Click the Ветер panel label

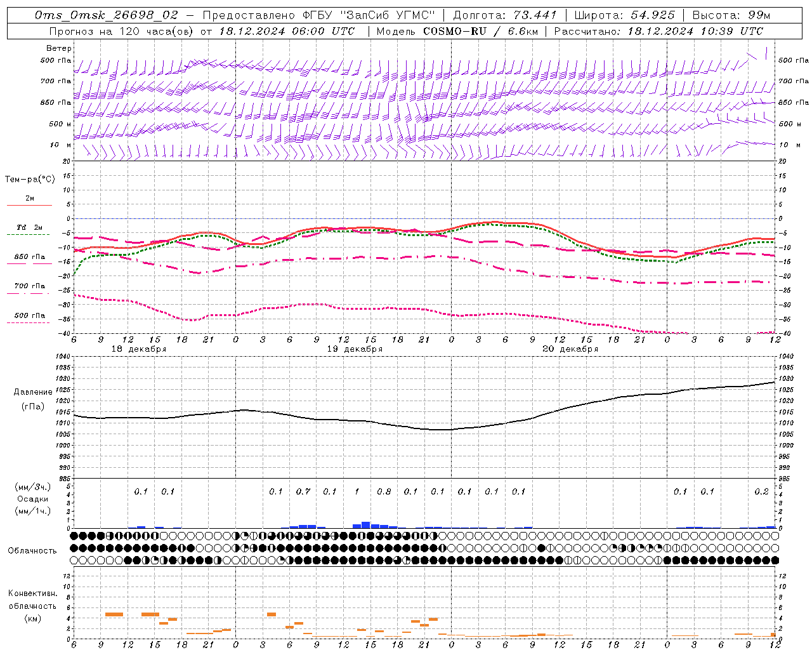click(59, 48)
